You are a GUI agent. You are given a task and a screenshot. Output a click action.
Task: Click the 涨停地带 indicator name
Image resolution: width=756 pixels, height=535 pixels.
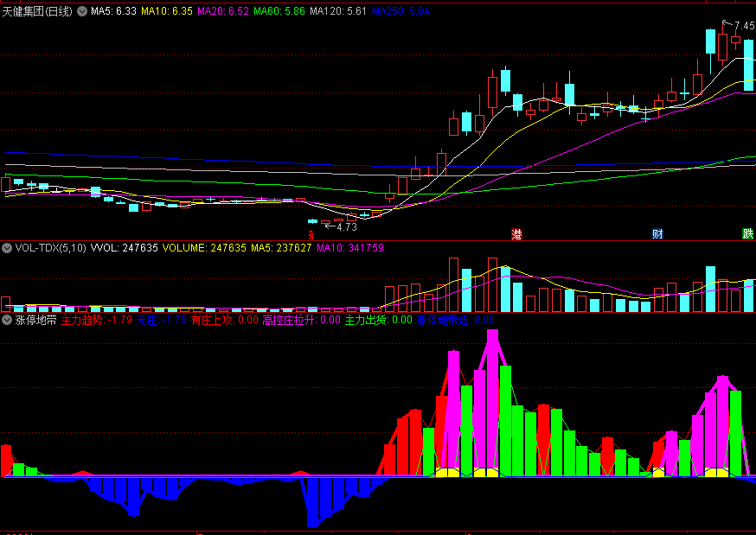[36, 320]
